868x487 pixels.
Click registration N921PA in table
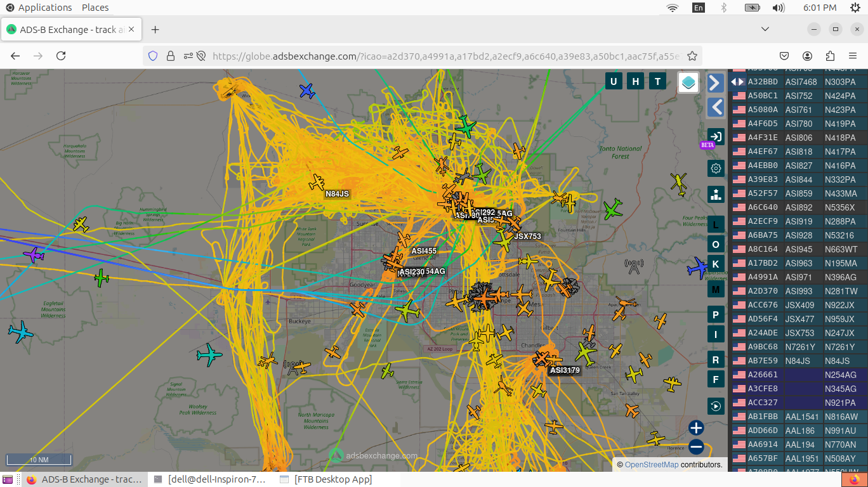(841, 403)
